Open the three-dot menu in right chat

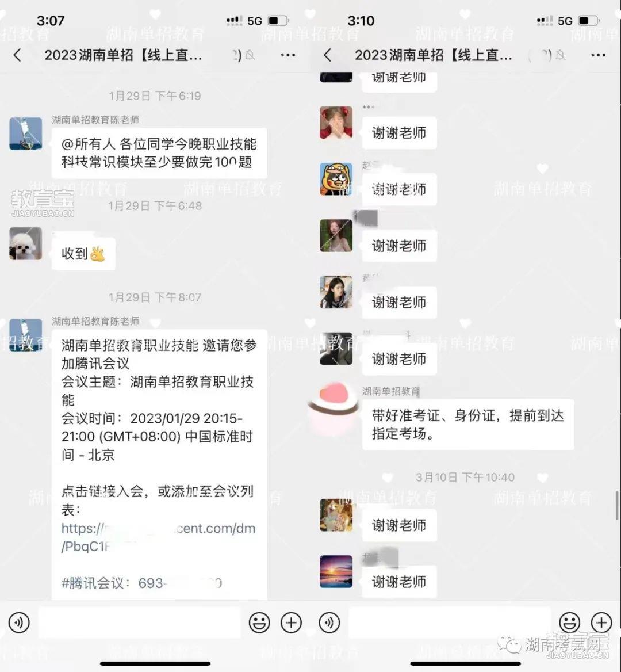(598, 55)
